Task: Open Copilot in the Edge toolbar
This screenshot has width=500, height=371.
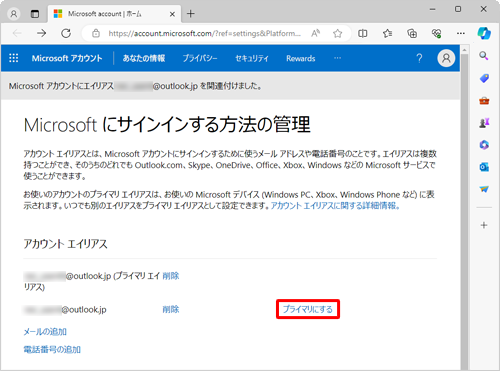Action: click(x=484, y=33)
